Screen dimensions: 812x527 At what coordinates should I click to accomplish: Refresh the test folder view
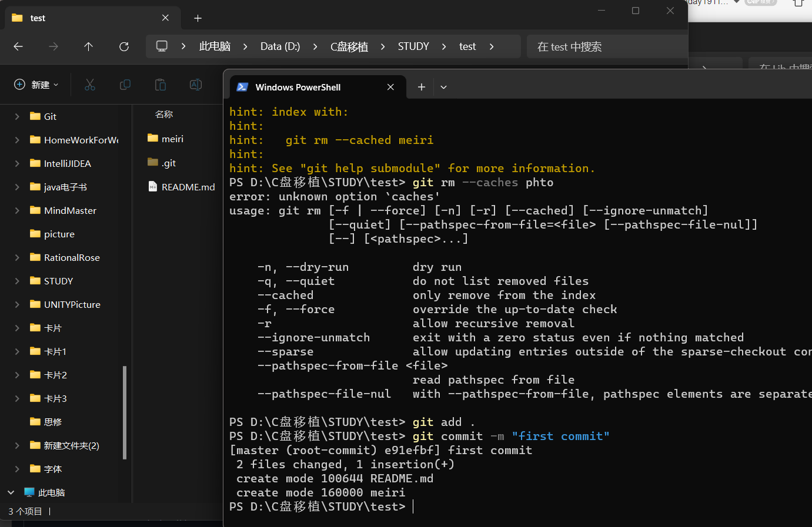click(x=124, y=46)
